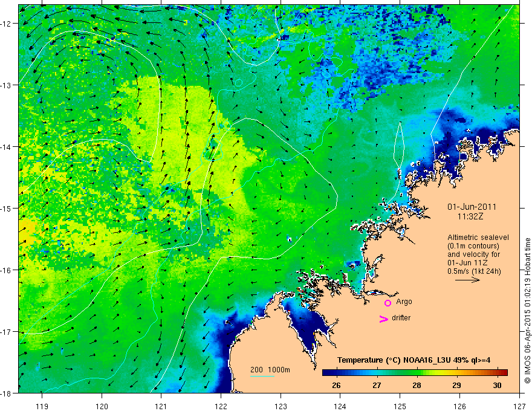Click the '01-Jun 11Z' caption line

click(467, 263)
